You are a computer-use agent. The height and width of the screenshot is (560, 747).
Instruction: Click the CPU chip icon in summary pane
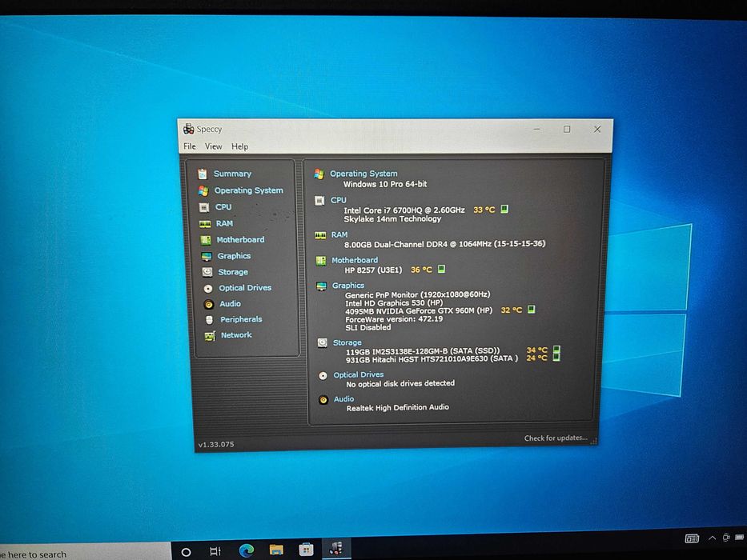tap(319, 201)
